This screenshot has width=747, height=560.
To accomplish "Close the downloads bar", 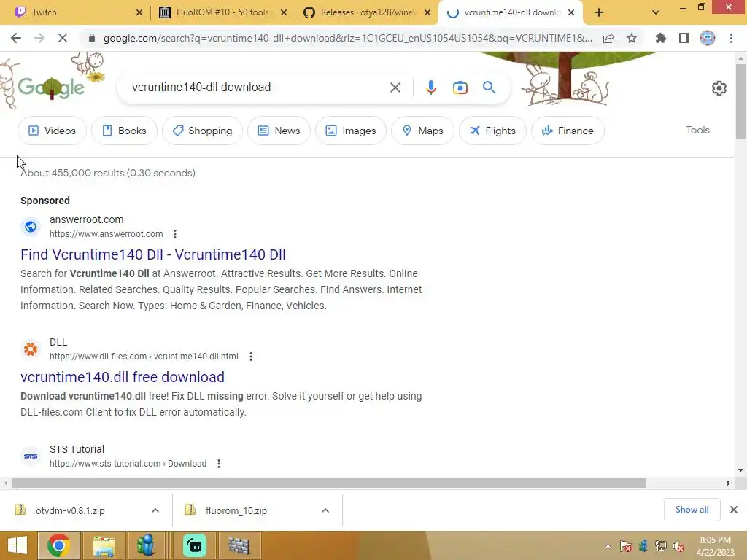I will 734,510.
